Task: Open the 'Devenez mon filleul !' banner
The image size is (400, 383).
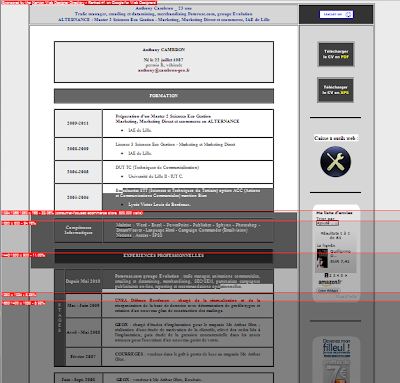Action: [336, 359]
